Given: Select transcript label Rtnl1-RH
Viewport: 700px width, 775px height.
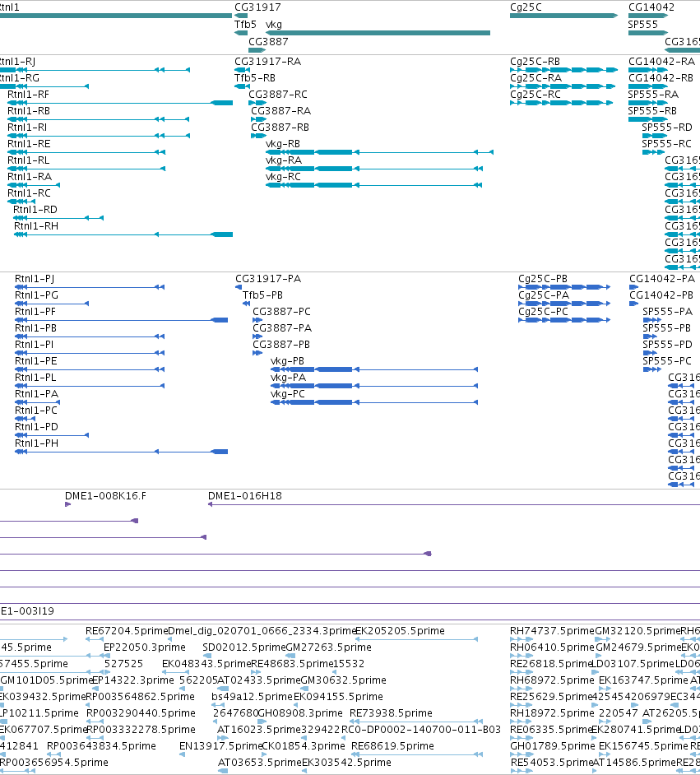Looking at the screenshot, I should point(35,226).
